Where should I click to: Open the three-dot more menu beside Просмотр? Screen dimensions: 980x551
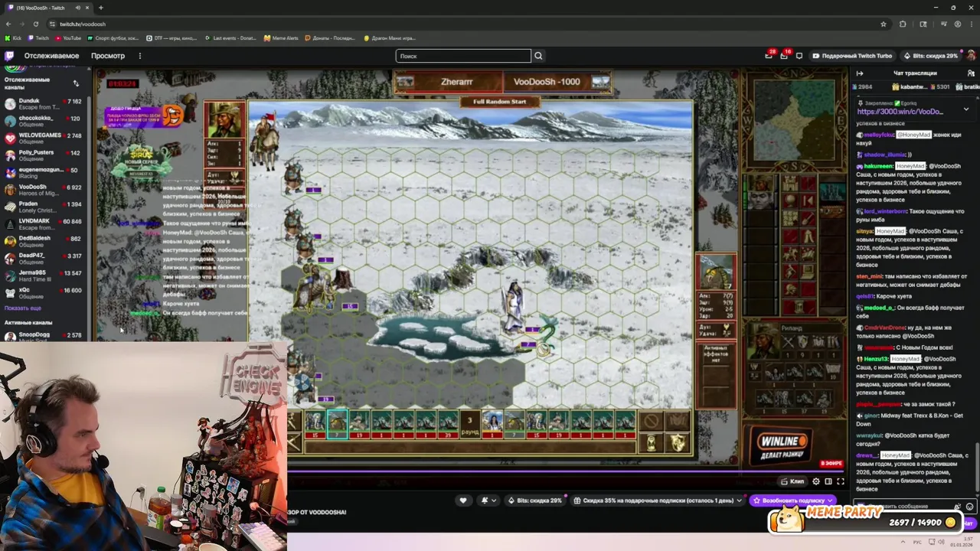click(x=139, y=56)
